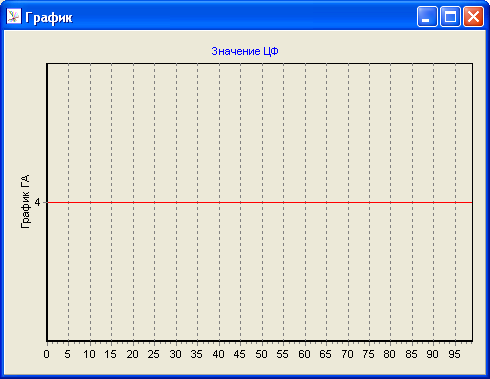Click x-axis label '55'

283,354
